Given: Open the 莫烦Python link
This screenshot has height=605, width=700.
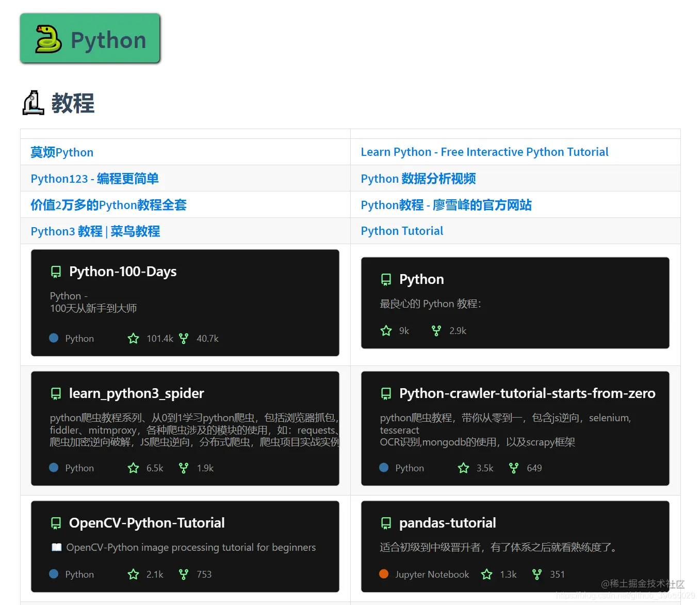Looking at the screenshot, I should [62, 152].
